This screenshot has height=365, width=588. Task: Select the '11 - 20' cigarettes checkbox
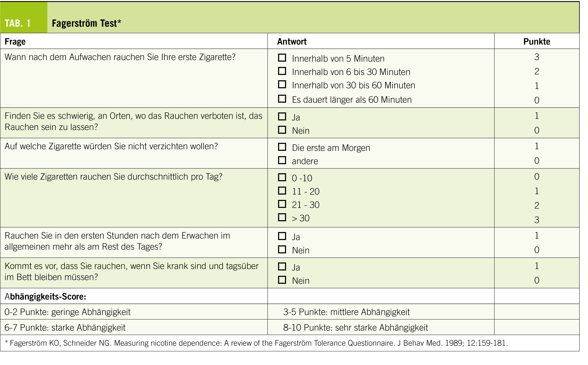(x=282, y=191)
